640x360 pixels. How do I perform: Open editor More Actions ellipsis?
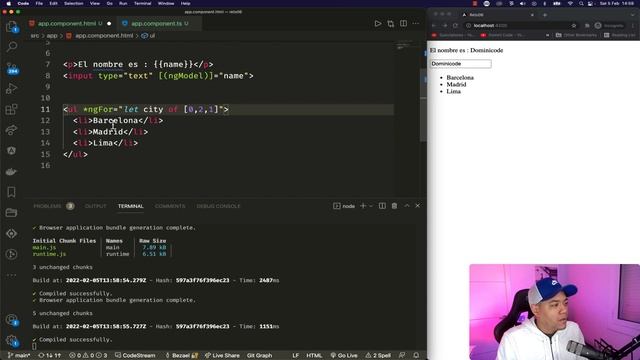tap(416, 24)
